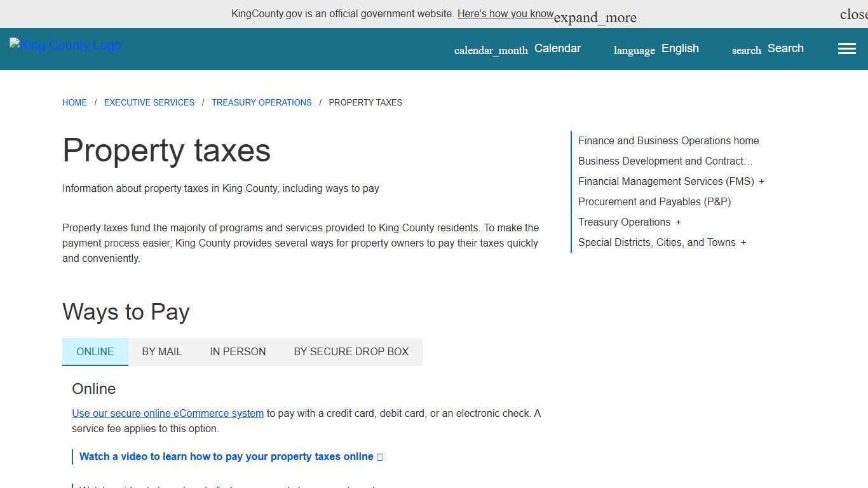The width and height of the screenshot is (868, 488).
Task: Click Here's how you know
Action: coord(505,13)
